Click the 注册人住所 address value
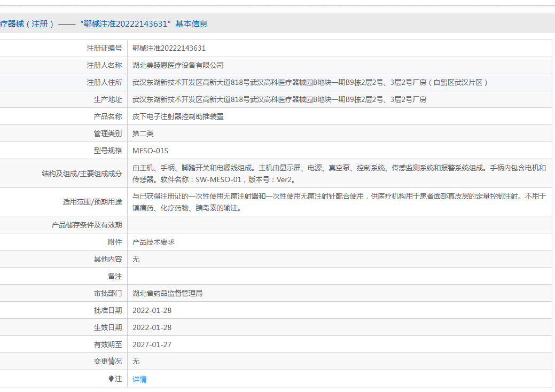The height and width of the screenshot is (392, 555). [310, 82]
